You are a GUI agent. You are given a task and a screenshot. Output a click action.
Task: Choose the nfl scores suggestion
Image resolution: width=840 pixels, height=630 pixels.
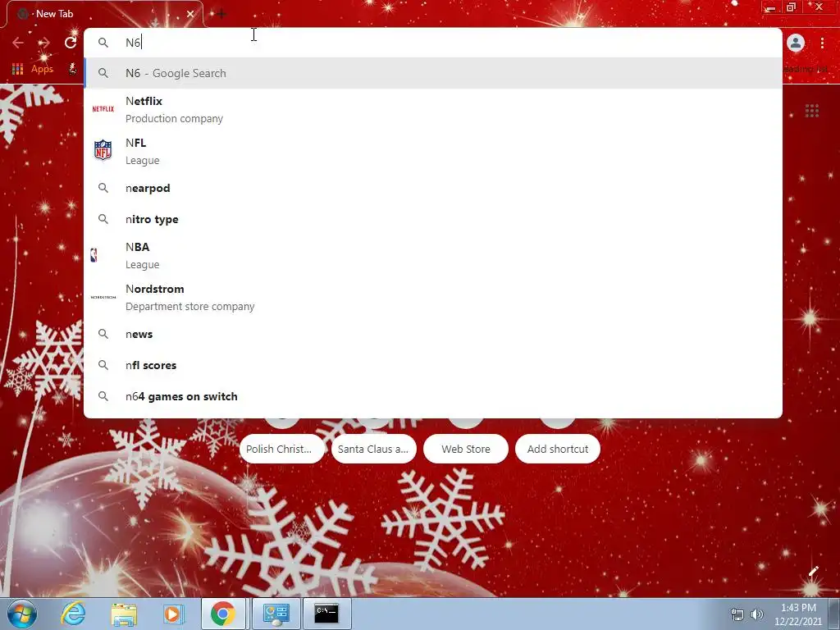point(433,365)
